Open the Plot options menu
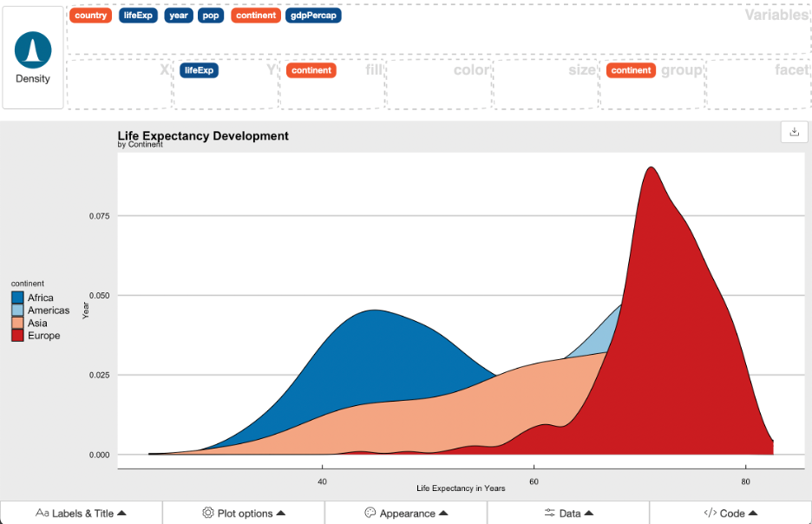The image size is (812, 524). [x=244, y=513]
